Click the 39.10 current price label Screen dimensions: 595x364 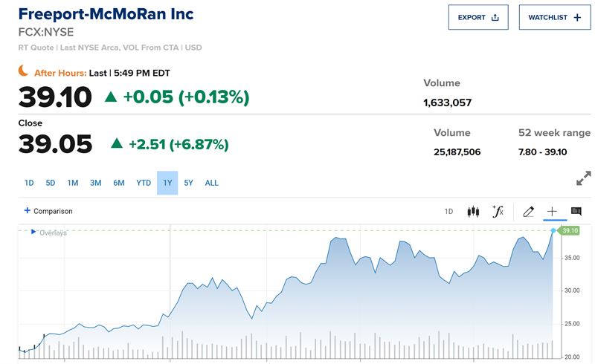pos(570,231)
